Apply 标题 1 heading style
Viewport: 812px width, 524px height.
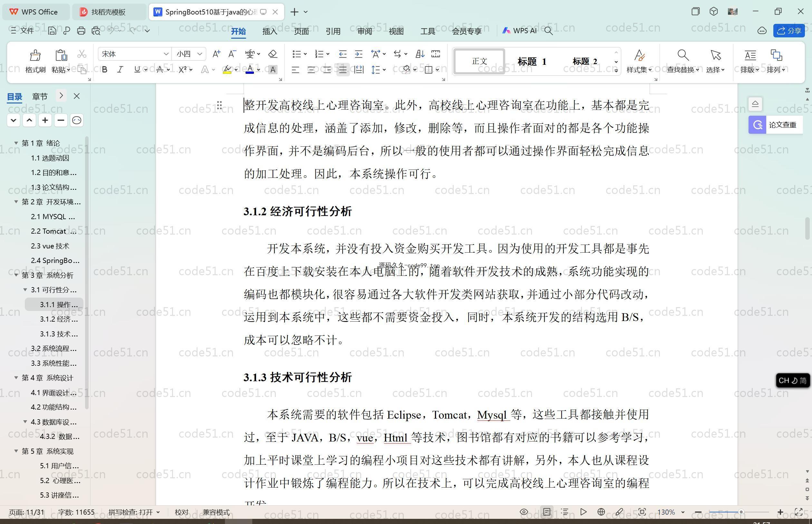[x=532, y=62]
